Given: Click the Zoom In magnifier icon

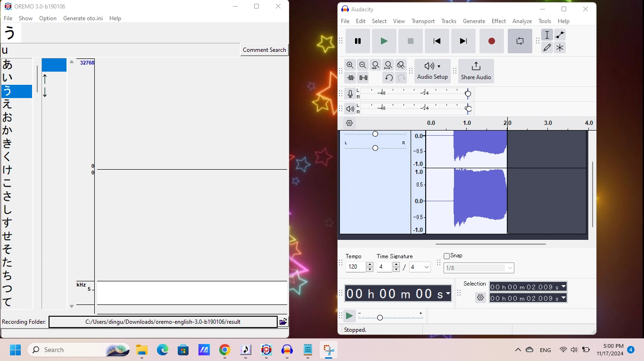Looking at the screenshot, I should [x=350, y=65].
